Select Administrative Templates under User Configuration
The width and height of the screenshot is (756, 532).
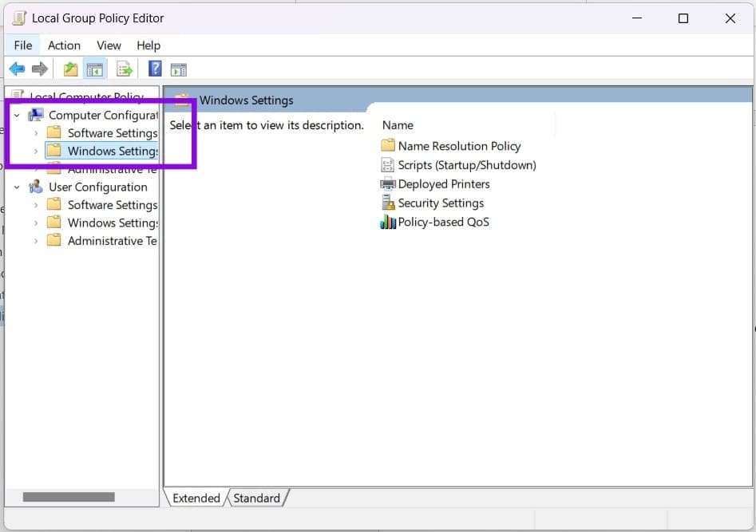113,240
